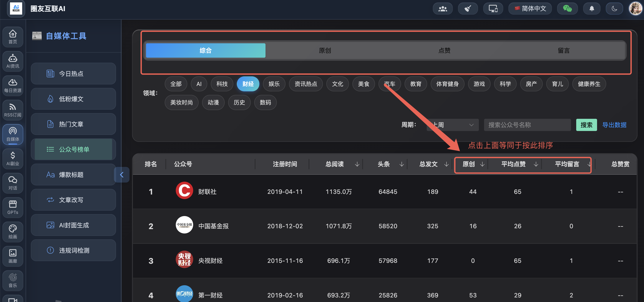Select the 资讯热点 domain filter

pos(306,84)
